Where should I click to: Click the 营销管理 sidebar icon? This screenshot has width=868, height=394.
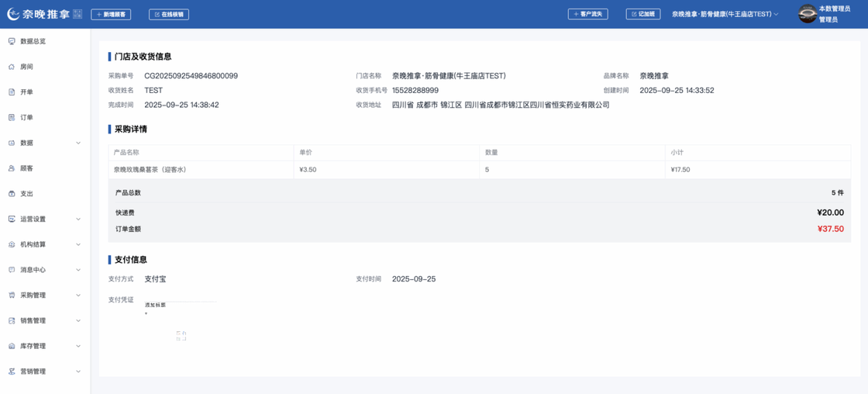click(x=12, y=372)
